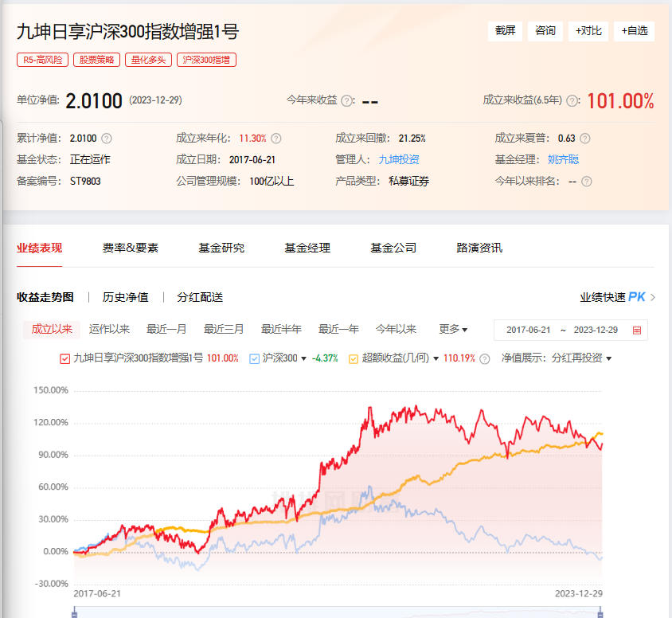Expand the 沪深300 benchmark dropdown arrow

pyautogui.click(x=304, y=358)
